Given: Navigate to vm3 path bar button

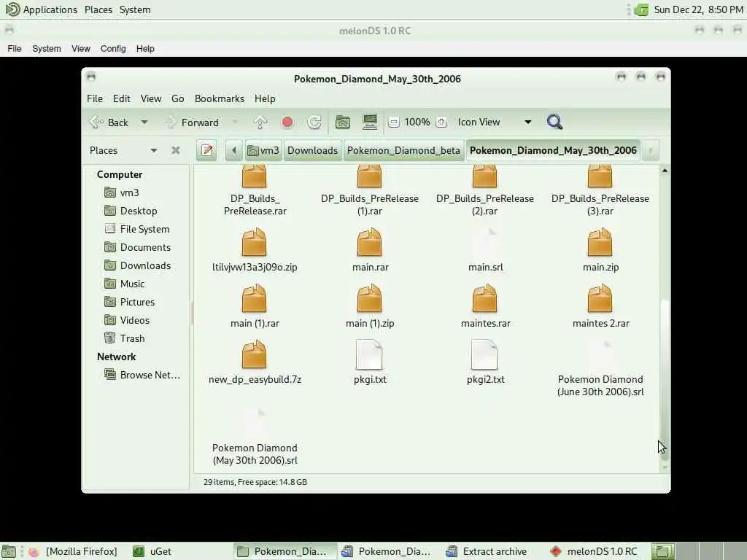Looking at the screenshot, I should 263,150.
